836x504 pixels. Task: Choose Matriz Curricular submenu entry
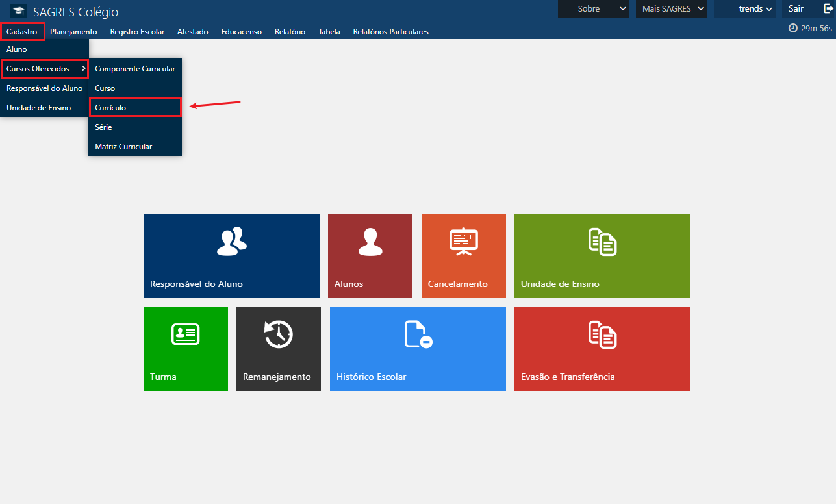coord(123,147)
